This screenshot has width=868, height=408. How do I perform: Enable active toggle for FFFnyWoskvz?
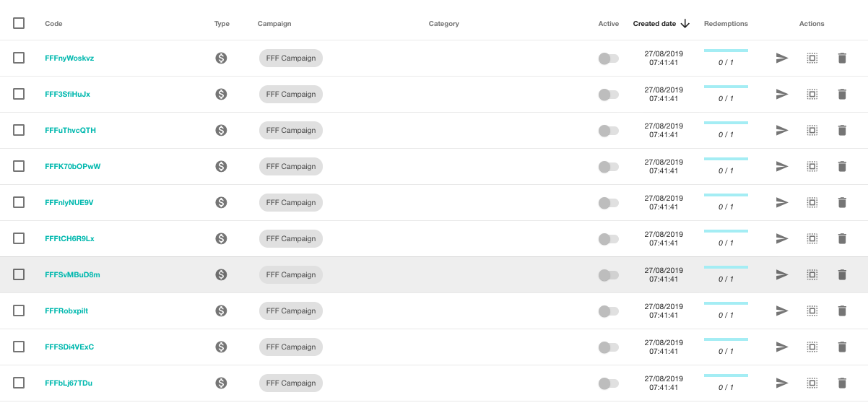tap(609, 58)
